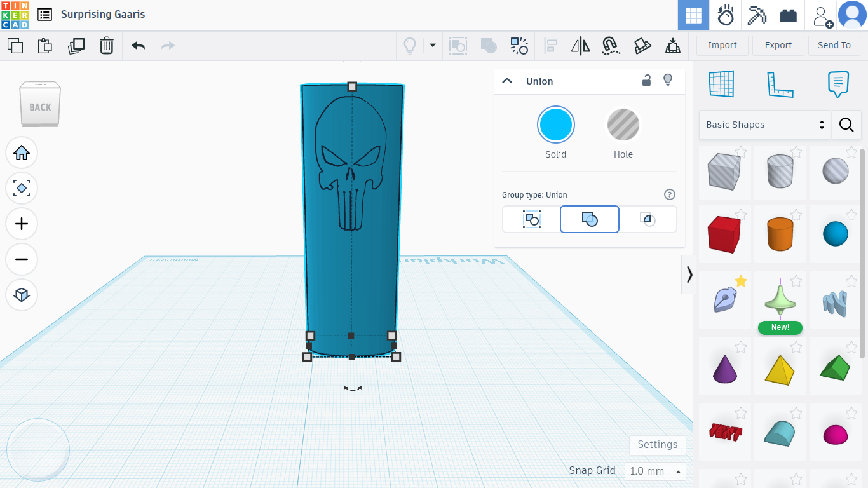
Task: Click the Cruise magnet tool icon
Action: click(x=611, y=46)
